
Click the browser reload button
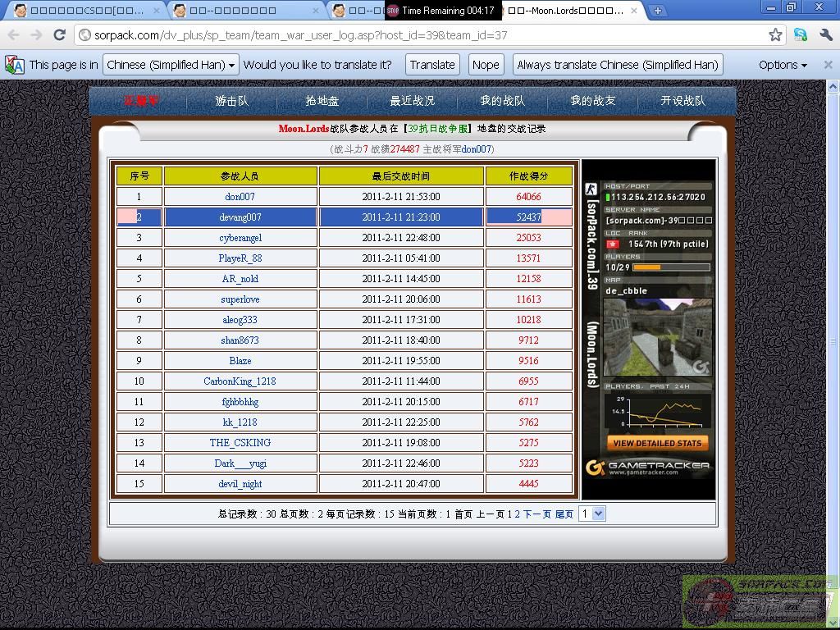tap(59, 35)
